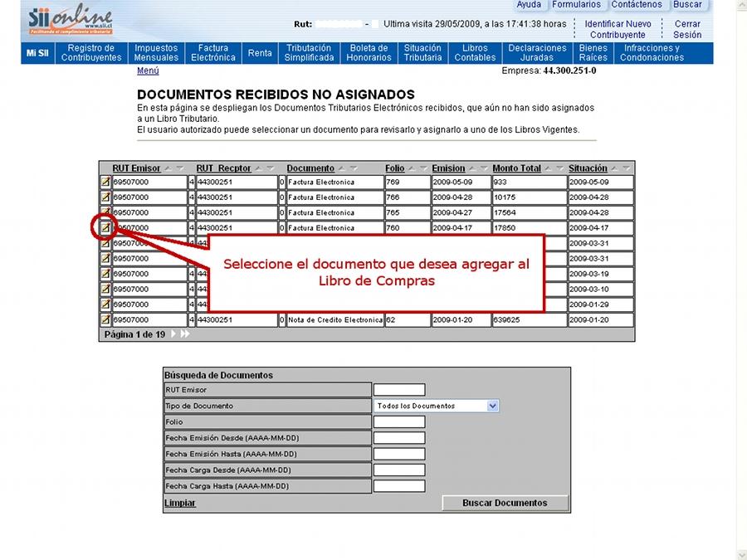Sort Emision column descending arrow

pos(484,168)
